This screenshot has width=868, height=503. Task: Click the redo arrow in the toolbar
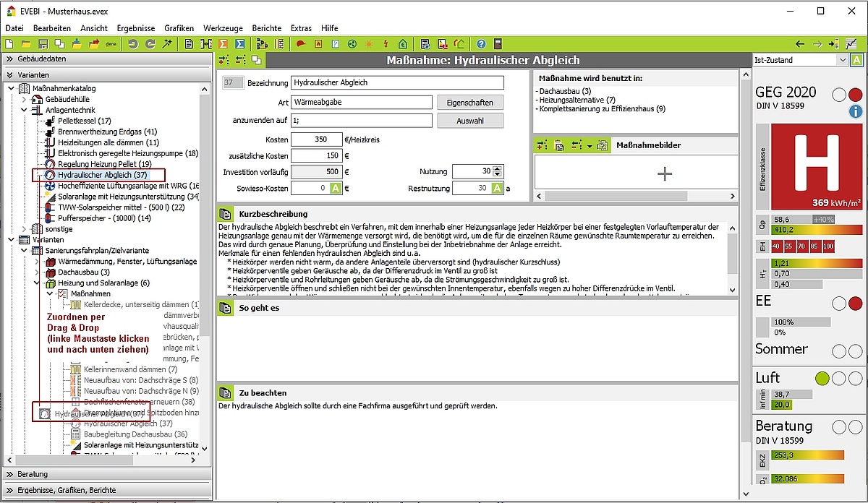150,44
